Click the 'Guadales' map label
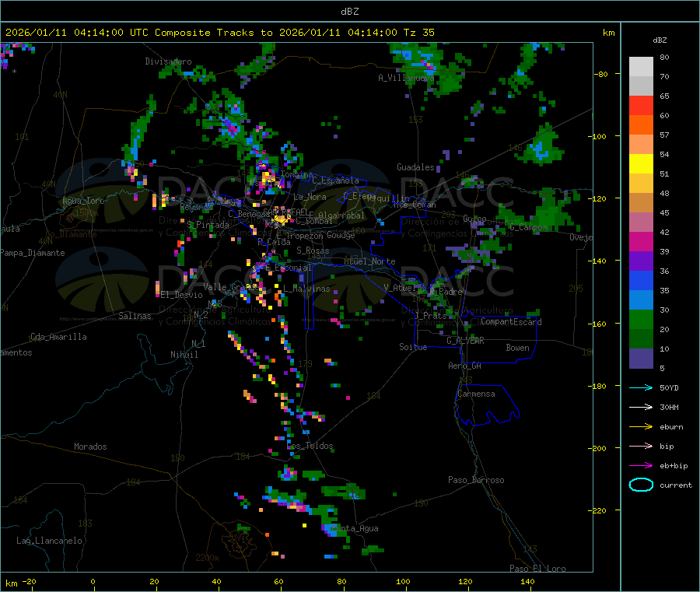Screen dimensions: 700x592 [x=415, y=167]
